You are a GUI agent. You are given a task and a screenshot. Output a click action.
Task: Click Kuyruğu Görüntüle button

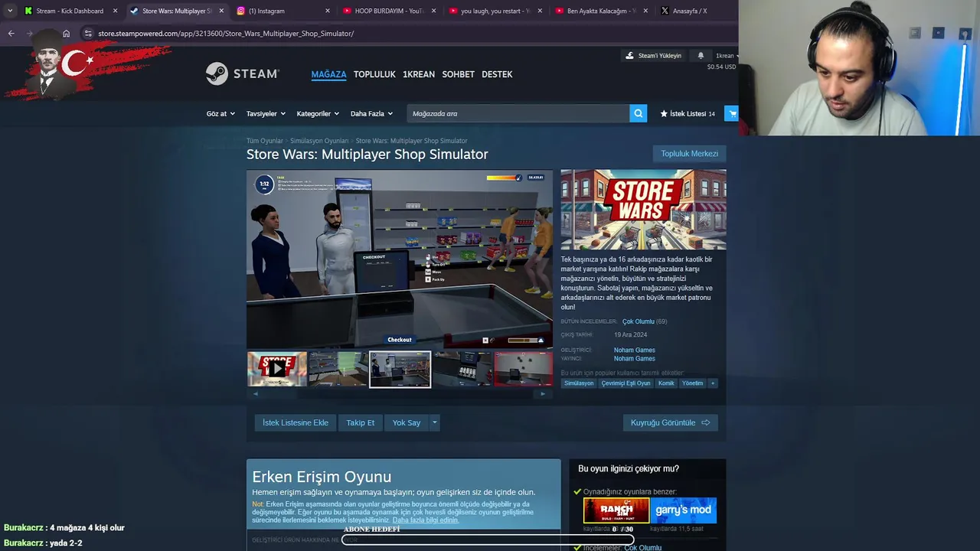tap(670, 422)
